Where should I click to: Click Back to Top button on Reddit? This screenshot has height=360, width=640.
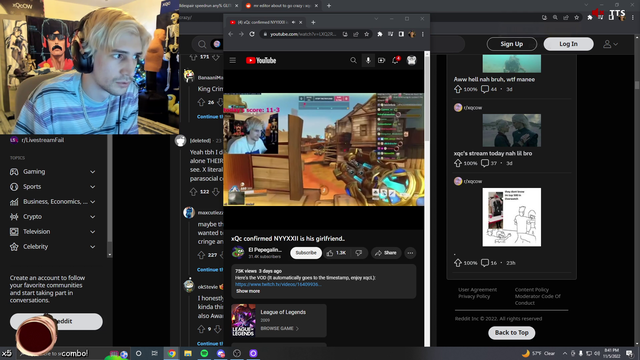coord(511,333)
